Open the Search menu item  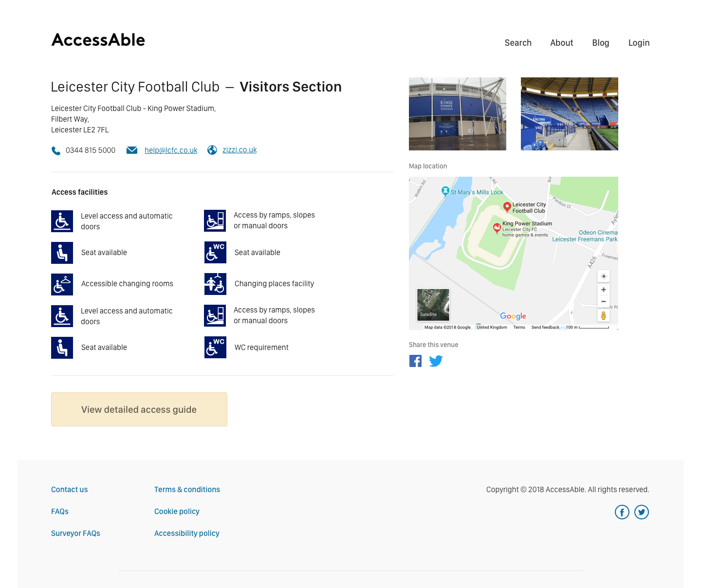pos(518,43)
